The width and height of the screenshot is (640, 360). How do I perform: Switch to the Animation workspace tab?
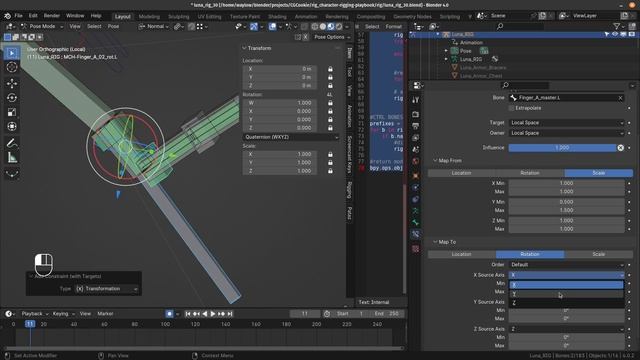(306, 17)
